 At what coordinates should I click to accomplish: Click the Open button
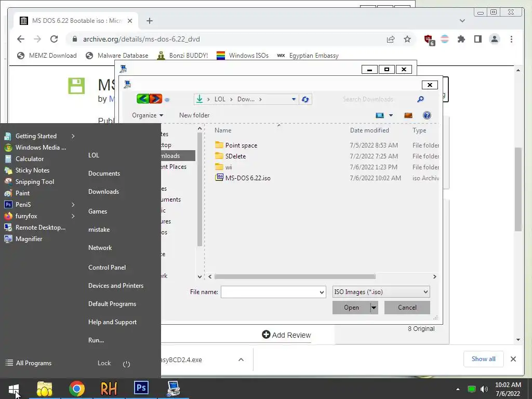[x=351, y=308]
